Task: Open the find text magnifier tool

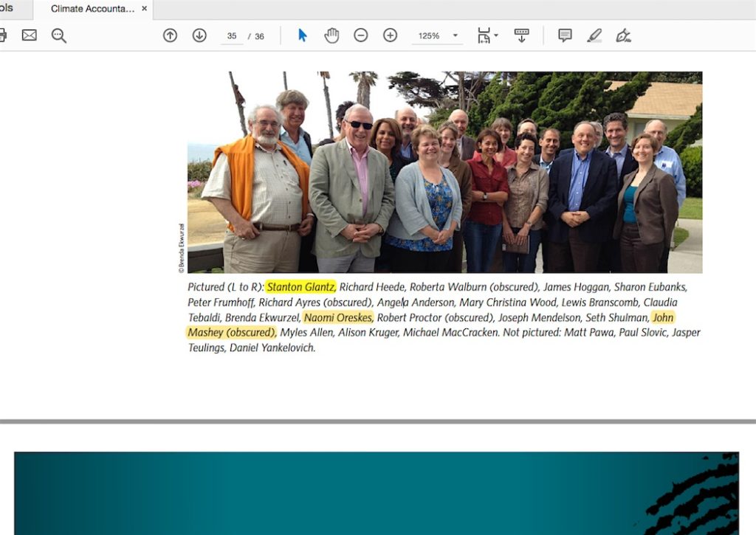Action: [59, 35]
